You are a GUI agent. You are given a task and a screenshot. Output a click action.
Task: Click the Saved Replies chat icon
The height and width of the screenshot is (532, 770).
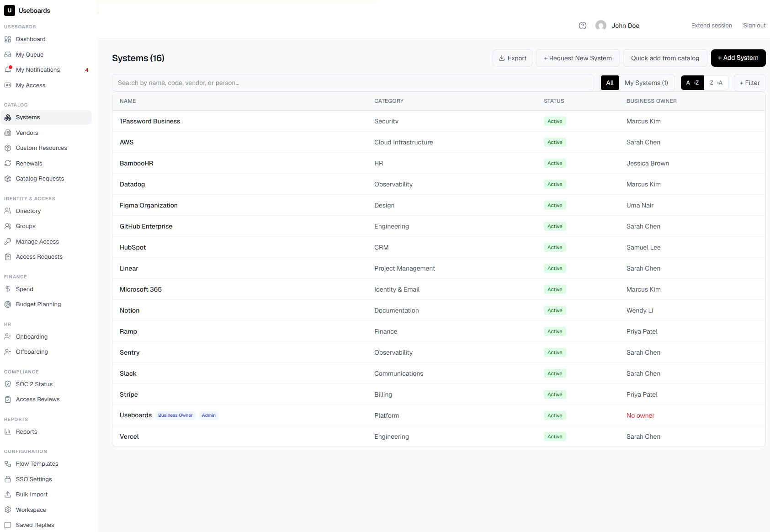(x=8, y=525)
